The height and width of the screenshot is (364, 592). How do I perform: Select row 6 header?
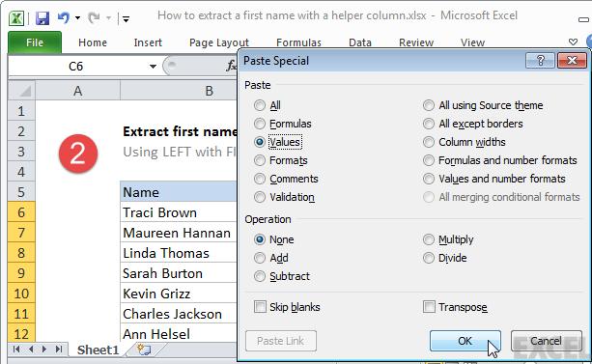tap(21, 212)
